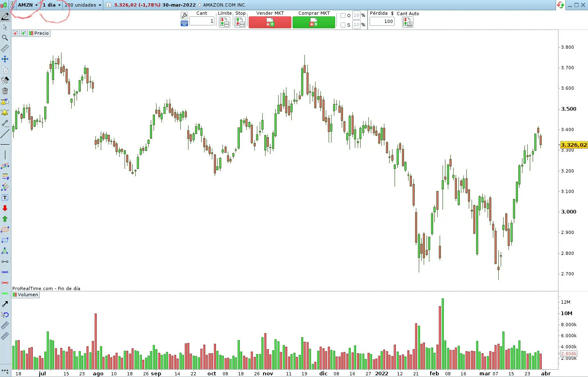Open the 1 día timeframe dropdown
Screen dimensions: 588x377
52,5
